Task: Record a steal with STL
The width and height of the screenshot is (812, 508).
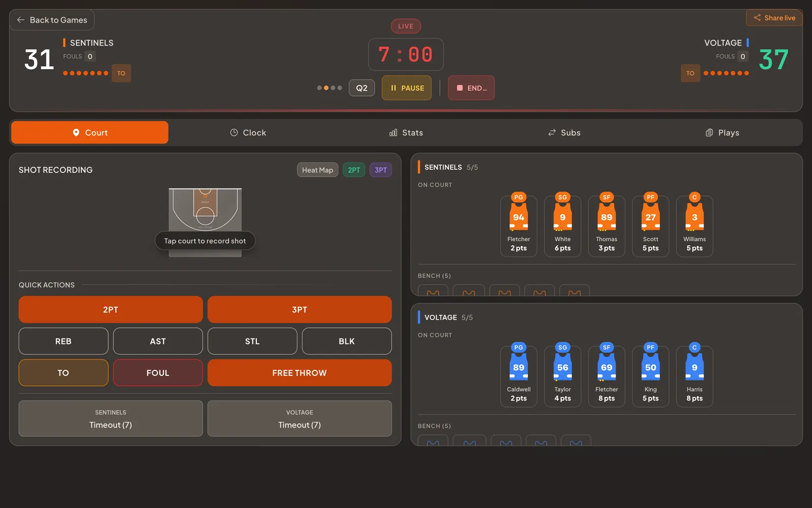Action: click(x=252, y=341)
